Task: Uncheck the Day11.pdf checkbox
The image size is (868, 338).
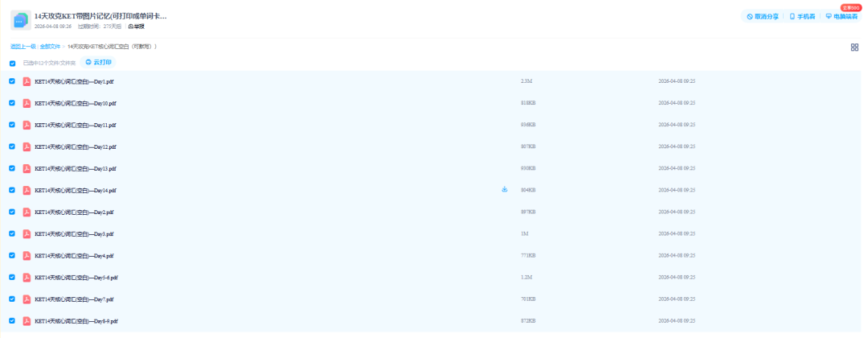Action: 12,125
